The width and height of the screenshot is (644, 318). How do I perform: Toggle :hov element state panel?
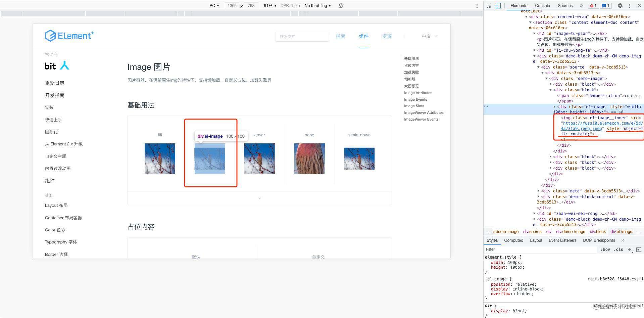[605, 249]
